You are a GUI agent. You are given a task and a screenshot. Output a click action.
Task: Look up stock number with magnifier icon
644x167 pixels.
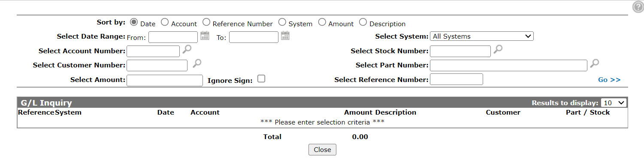click(498, 49)
